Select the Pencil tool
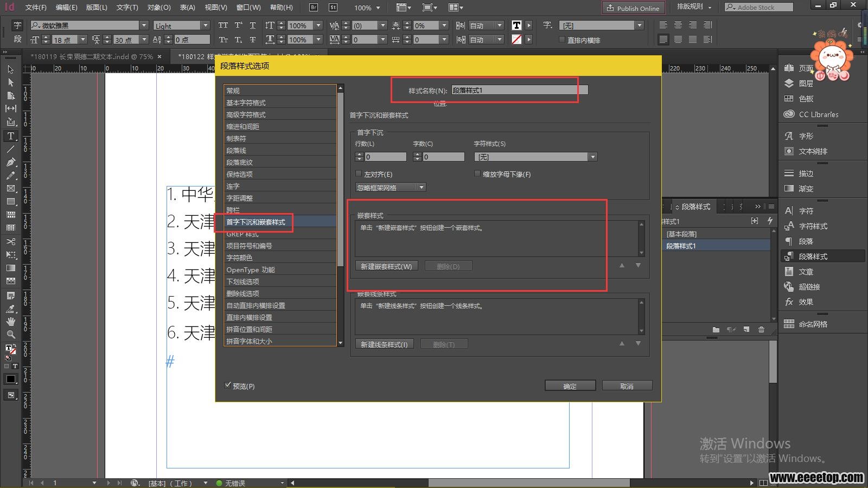 [x=10, y=175]
